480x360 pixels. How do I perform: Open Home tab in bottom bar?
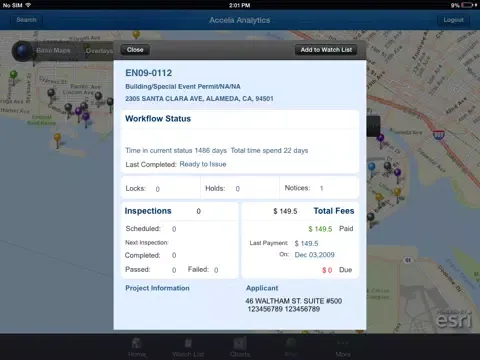tap(137, 347)
